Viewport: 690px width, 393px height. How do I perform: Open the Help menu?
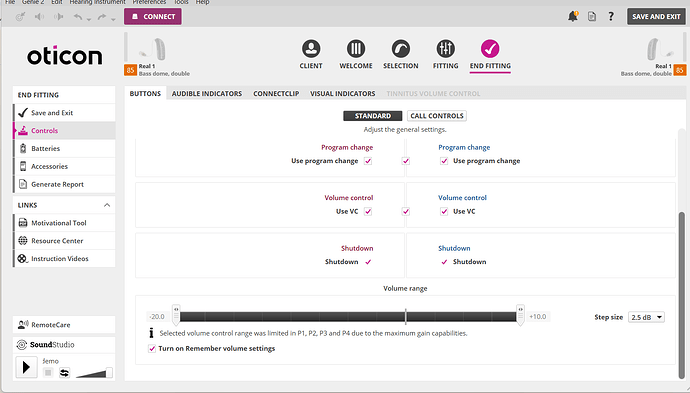[x=202, y=2]
